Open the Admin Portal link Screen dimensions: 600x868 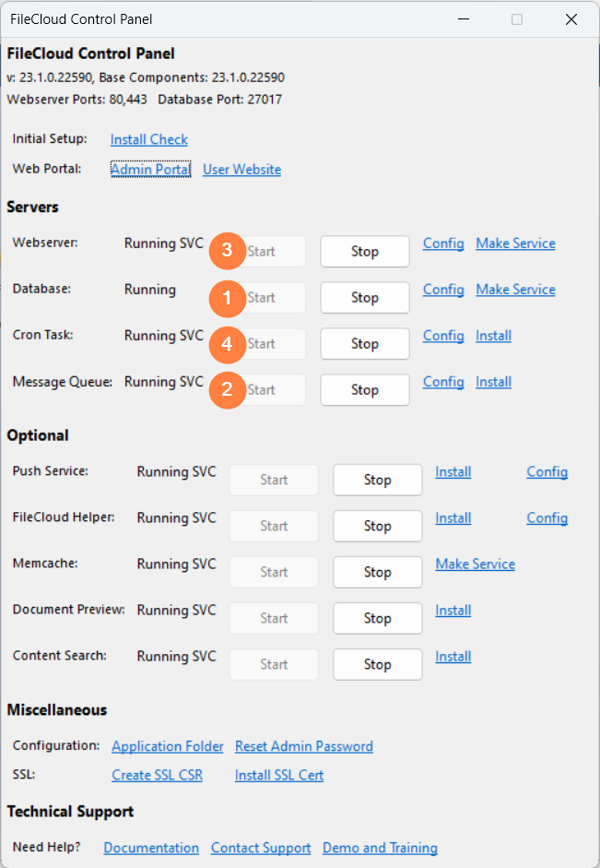(x=150, y=170)
